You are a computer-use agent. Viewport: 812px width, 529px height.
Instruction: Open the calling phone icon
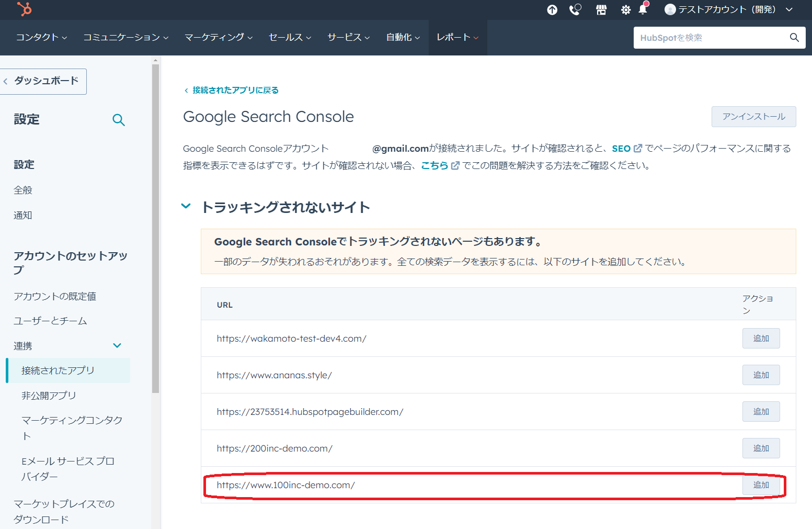click(575, 9)
